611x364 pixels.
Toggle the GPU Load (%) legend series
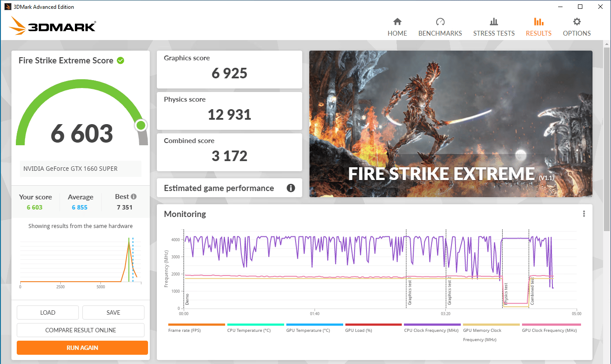(374, 328)
